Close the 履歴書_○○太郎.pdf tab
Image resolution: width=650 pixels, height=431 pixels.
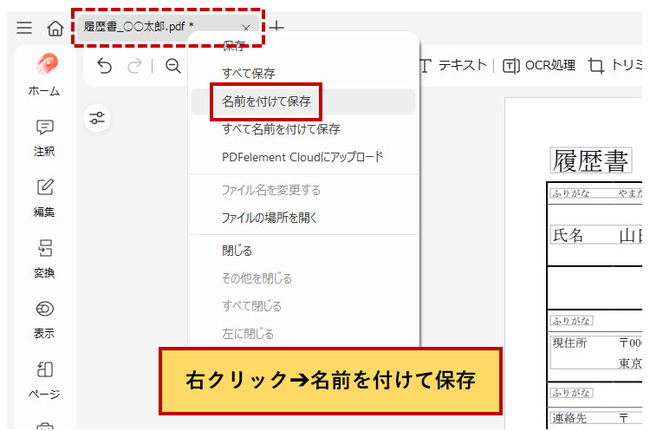[x=246, y=28]
